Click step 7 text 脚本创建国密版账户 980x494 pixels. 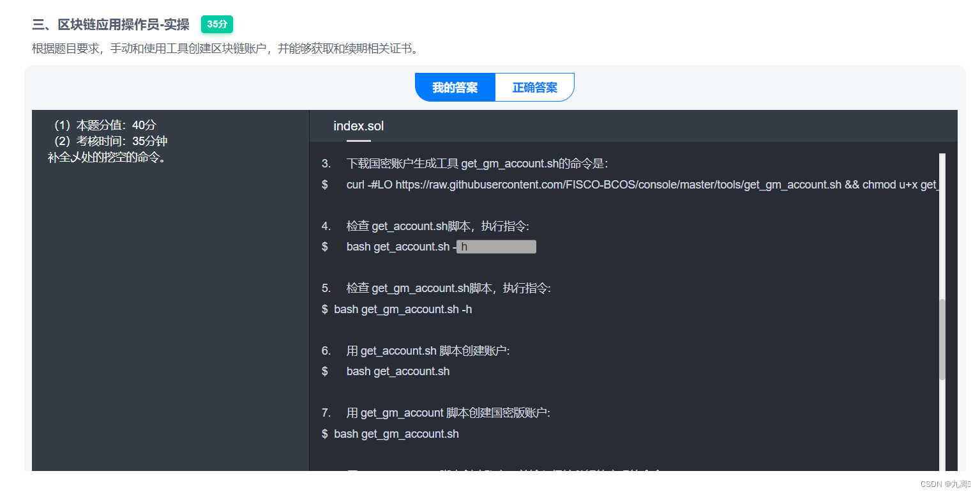pyautogui.click(x=448, y=413)
